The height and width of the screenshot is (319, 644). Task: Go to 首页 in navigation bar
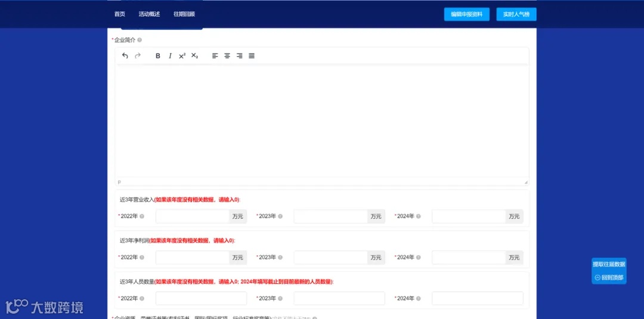click(119, 14)
